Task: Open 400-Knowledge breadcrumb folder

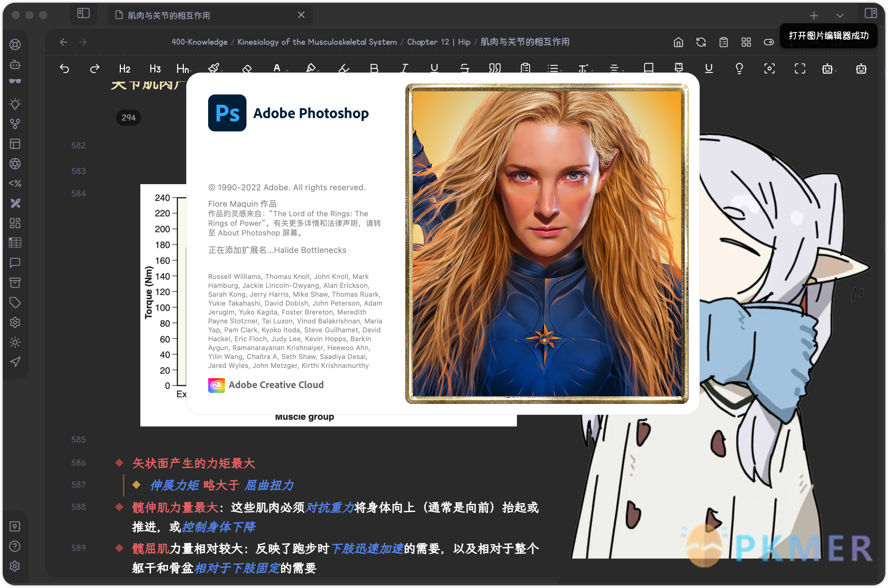Action: point(200,42)
